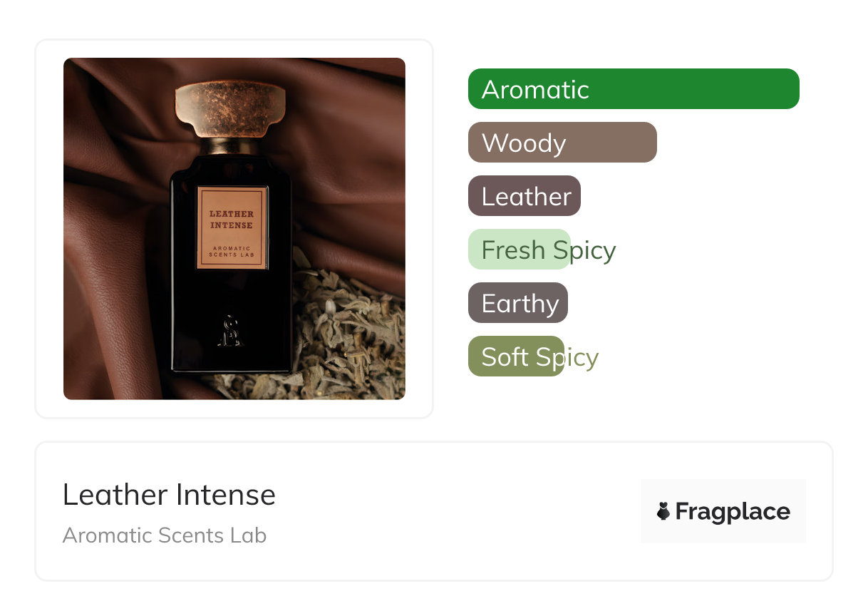Open the Leather Intense perfume photo
This screenshot has width=868, height=616.
(x=234, y=229)
